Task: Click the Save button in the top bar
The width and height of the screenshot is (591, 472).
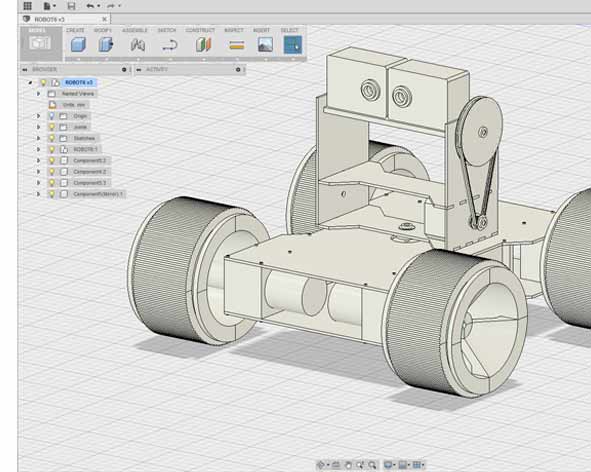Action: pos(71,6)
